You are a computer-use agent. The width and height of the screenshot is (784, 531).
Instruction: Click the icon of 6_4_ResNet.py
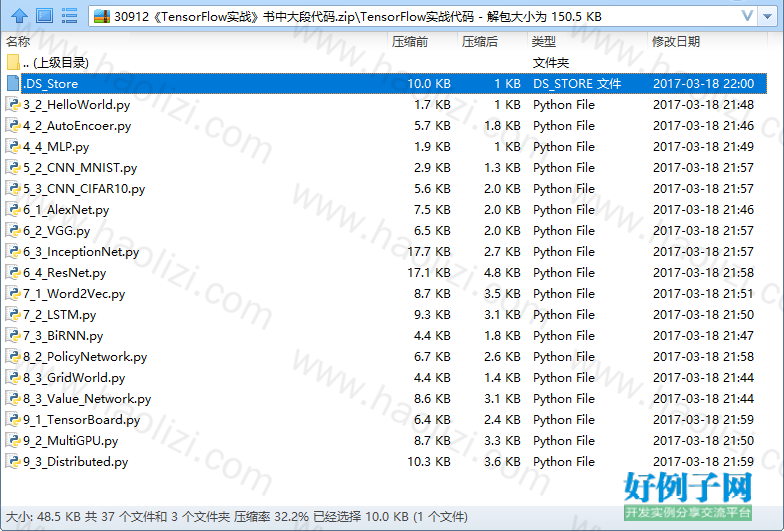[12, 272]
